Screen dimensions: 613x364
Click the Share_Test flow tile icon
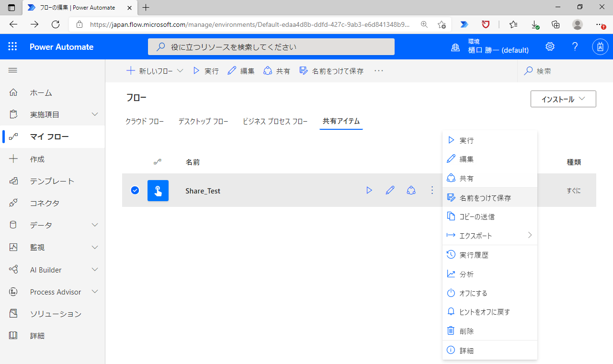(x=158, y=191)
